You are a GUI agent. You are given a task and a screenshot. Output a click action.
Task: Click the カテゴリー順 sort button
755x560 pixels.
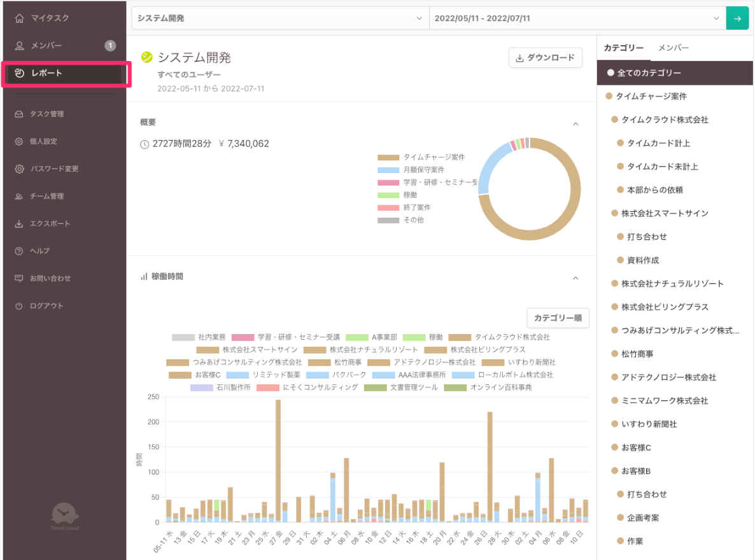coord(558,318)
